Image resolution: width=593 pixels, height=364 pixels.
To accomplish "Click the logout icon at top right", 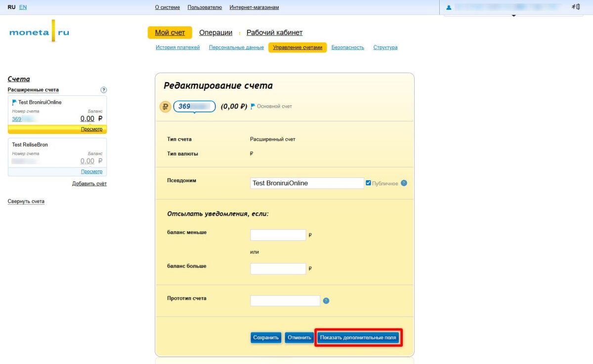I will (576, 7).
